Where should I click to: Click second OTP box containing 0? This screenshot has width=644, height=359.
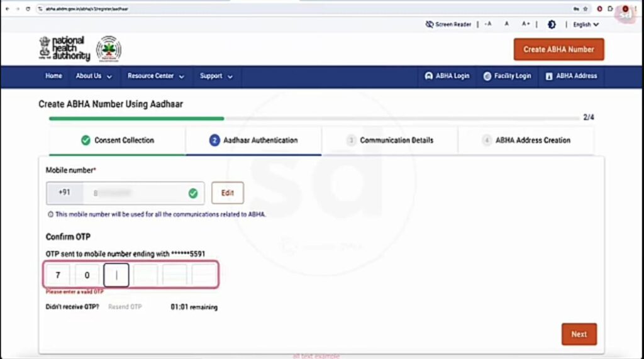click(x=87, y=275)
